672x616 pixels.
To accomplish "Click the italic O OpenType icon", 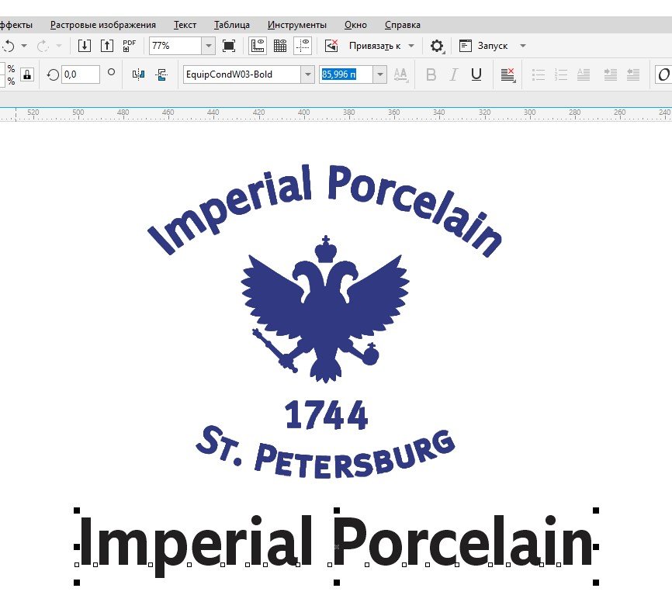I will click(663, 74).
